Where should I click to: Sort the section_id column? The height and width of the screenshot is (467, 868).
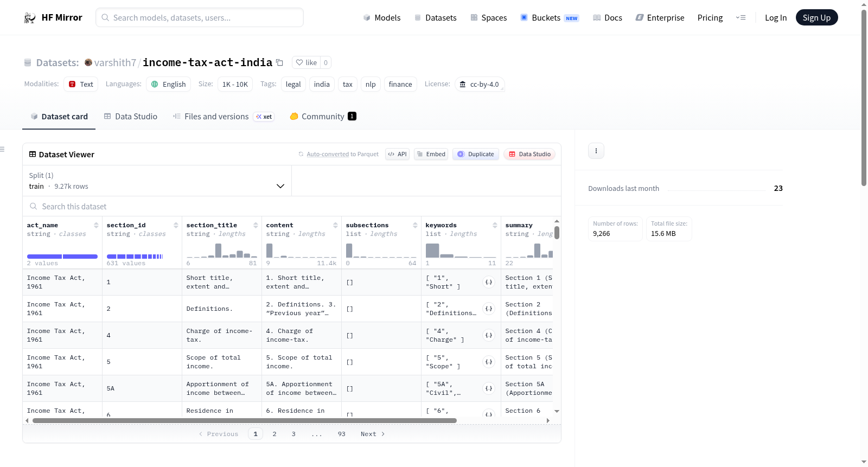pyautogui.click(x=176, y=225)
